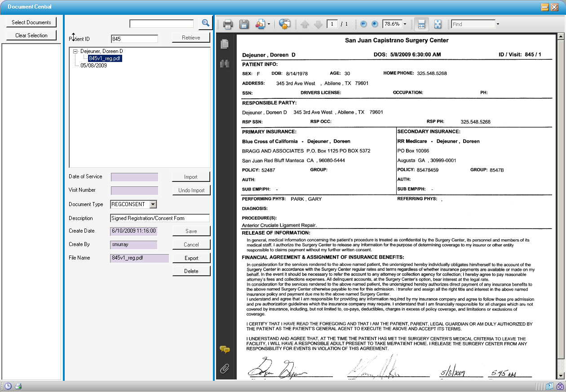Open the Comments panel
Screen dimensions: 566x392
click(225, 349)
